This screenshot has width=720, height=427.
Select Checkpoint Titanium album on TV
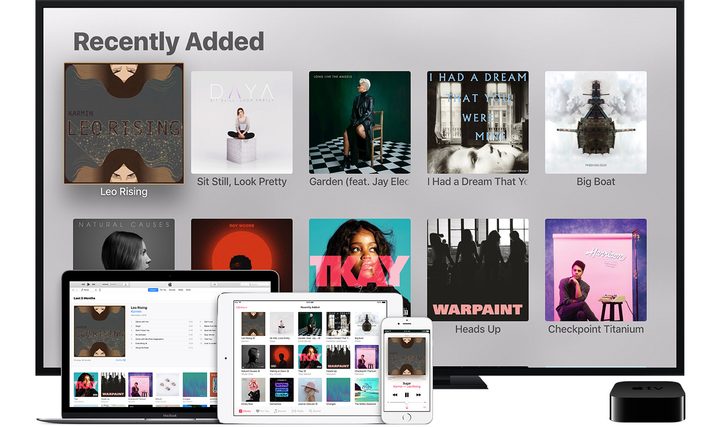pos(596,270)
